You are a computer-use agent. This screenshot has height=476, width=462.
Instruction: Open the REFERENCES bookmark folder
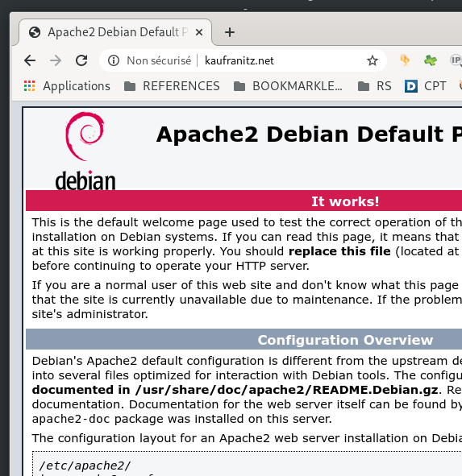point(172,86)
